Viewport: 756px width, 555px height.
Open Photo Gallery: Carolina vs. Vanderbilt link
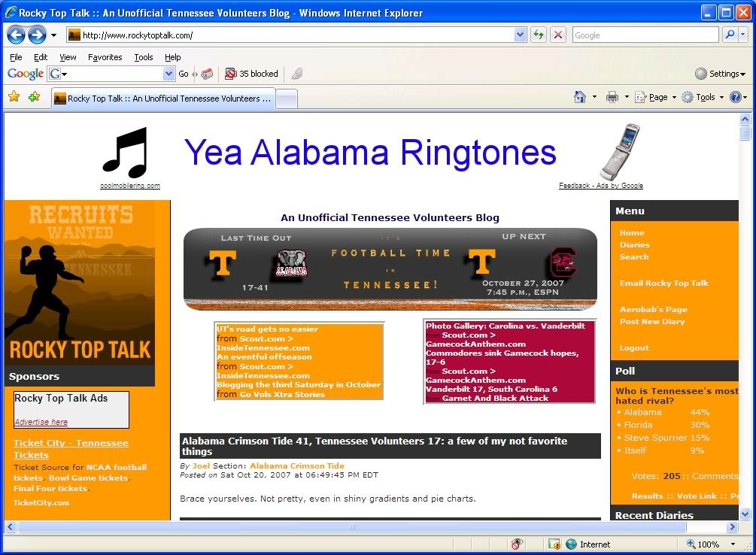[506, 326]
